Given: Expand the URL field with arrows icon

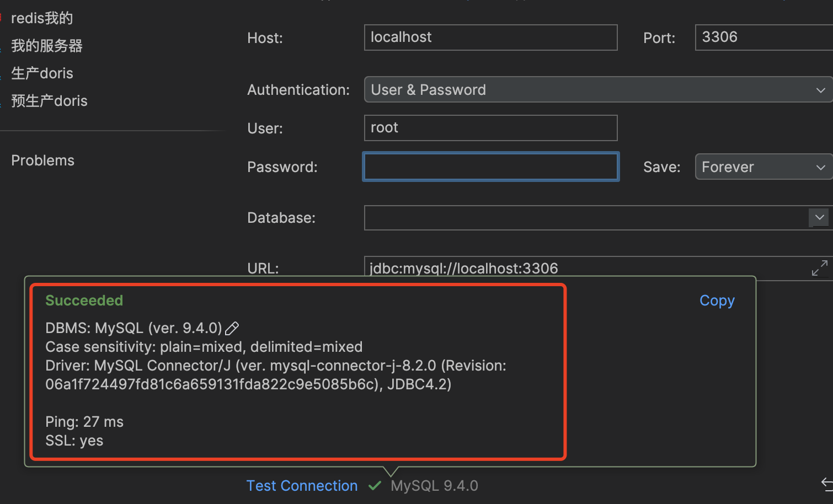Looking at the screenshot, I should tap(820, 268).
